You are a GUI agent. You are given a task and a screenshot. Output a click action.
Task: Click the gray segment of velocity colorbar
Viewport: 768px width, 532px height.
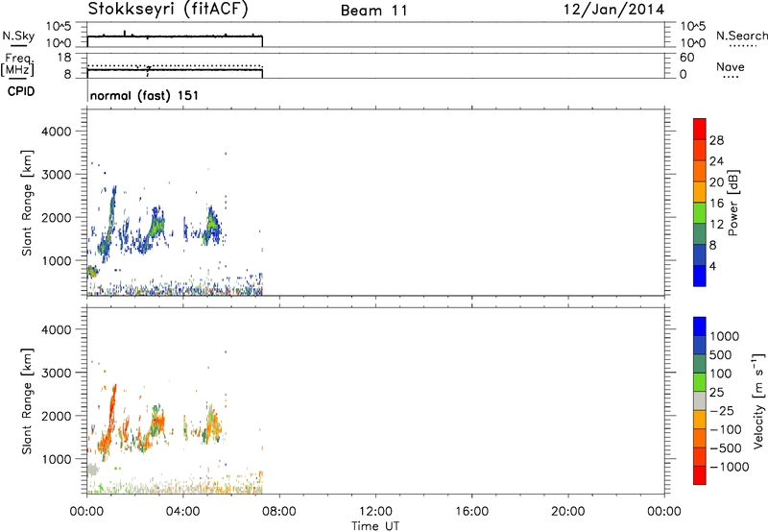700,400
